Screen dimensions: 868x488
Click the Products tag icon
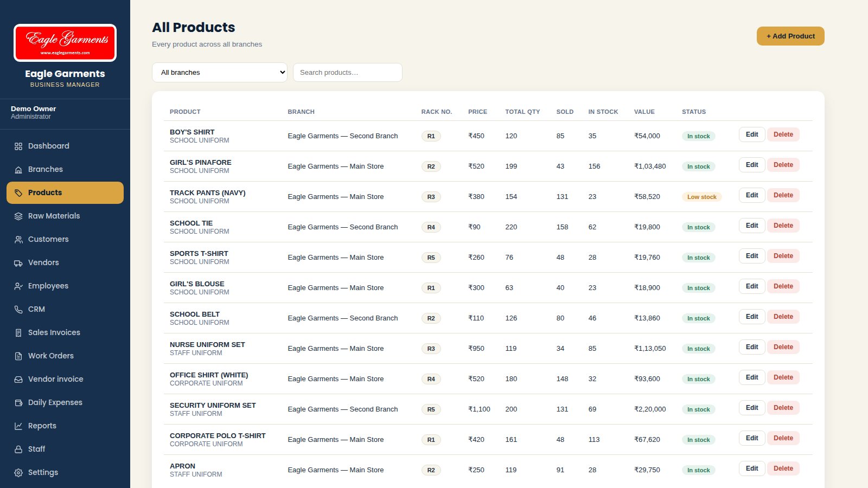[x=18, y=193]
